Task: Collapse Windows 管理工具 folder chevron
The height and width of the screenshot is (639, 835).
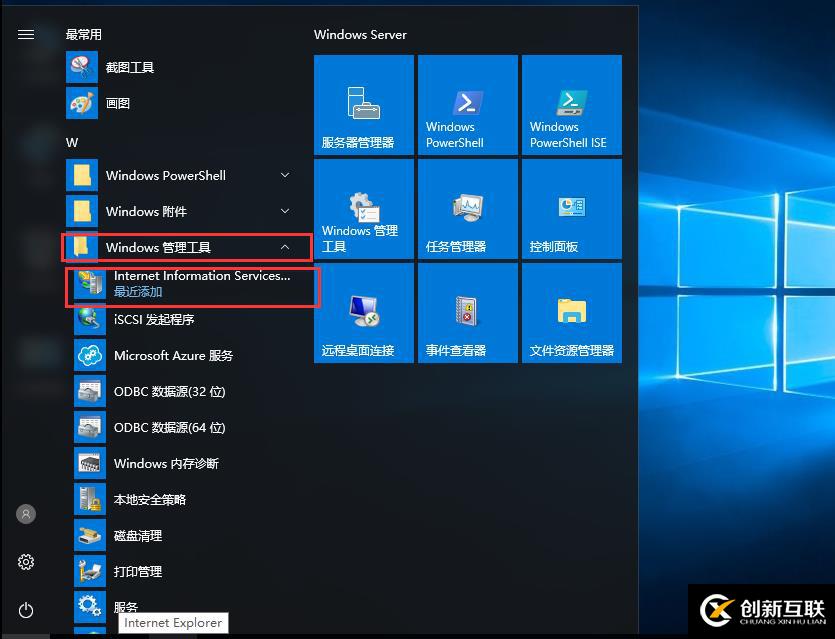Action: (285, 247)
